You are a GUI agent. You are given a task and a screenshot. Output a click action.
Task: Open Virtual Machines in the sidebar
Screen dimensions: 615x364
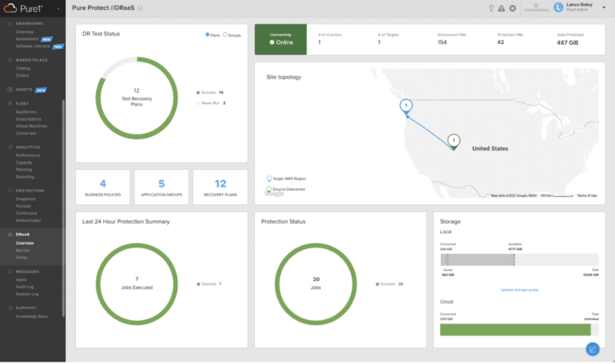[31, 126]
